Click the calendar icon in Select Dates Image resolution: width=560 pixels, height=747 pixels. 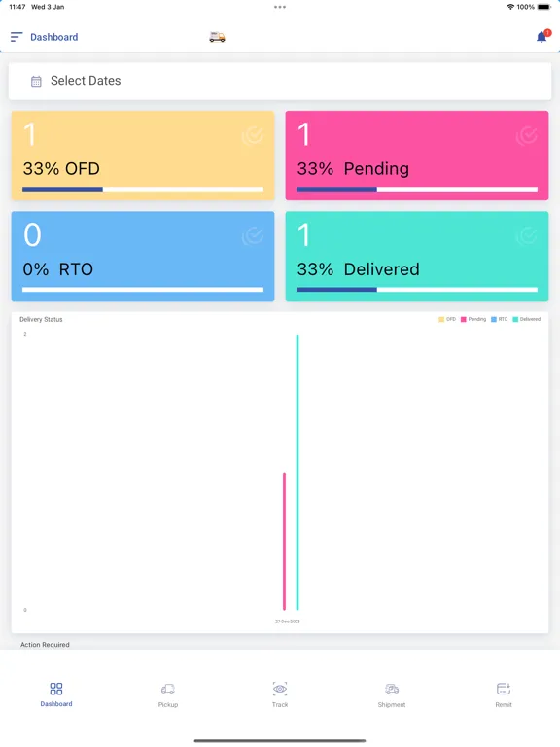(36, 81)
